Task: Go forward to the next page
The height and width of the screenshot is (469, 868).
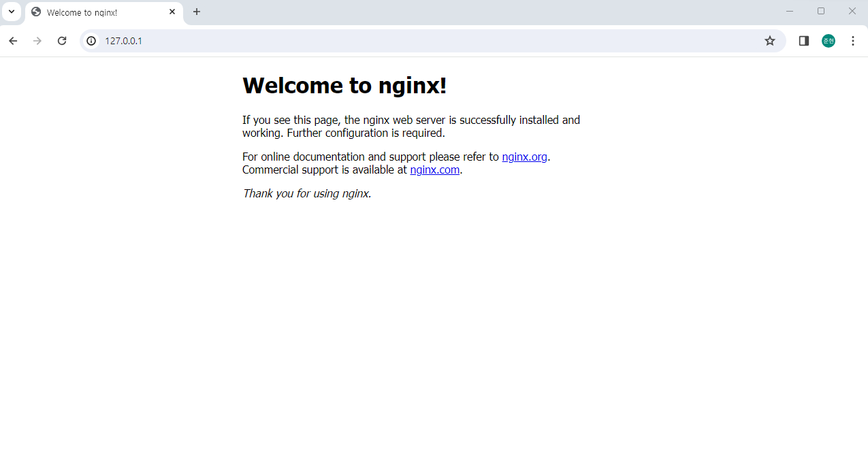Action: tap(37, 41)
